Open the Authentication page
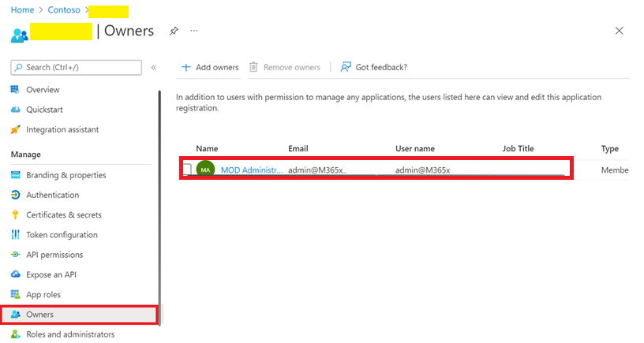 pos(53,195)
